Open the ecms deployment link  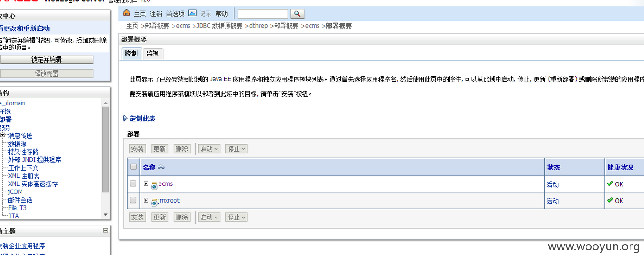click(x=166, y=184)
